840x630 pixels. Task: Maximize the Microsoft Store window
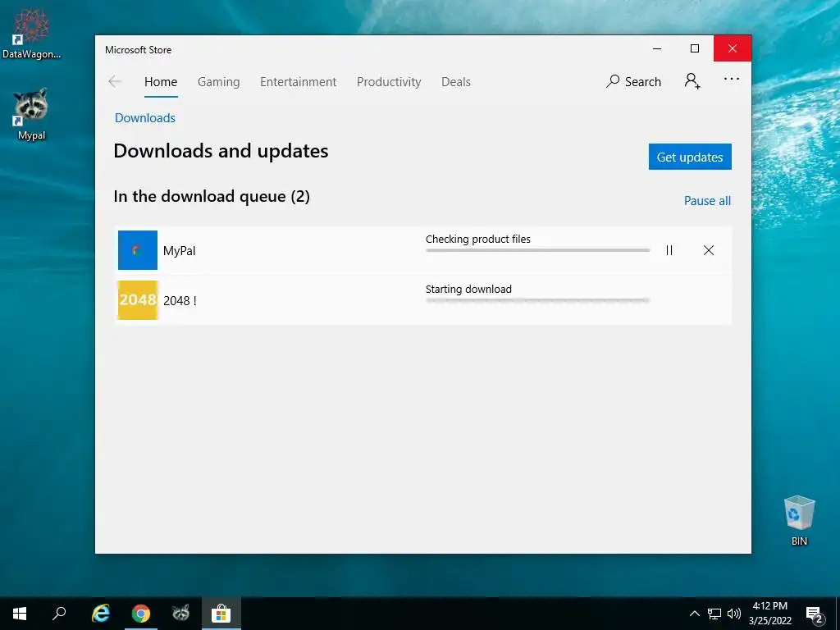coord(695,48)
